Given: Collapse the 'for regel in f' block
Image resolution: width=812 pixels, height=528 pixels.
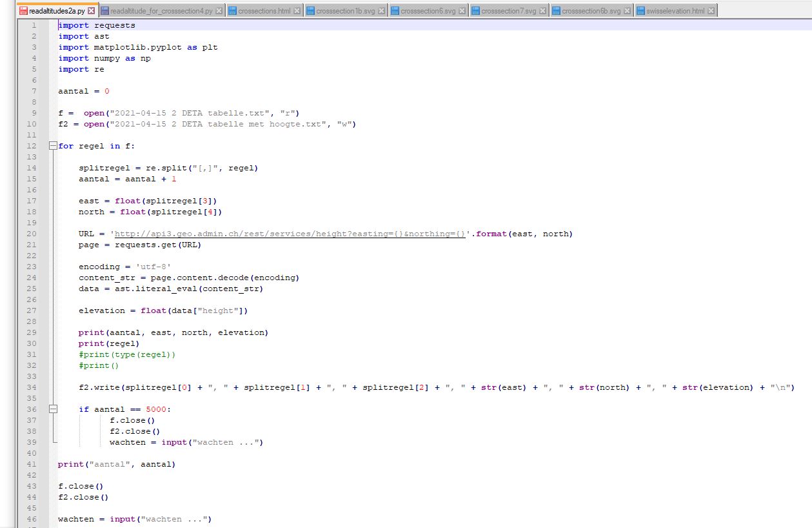Looking at the screenshot, I should [53, 146].
